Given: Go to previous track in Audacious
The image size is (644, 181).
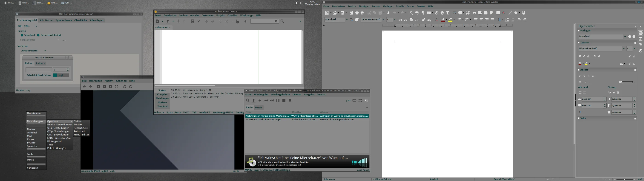Looking at the screenshot, I should pos(266,100).
